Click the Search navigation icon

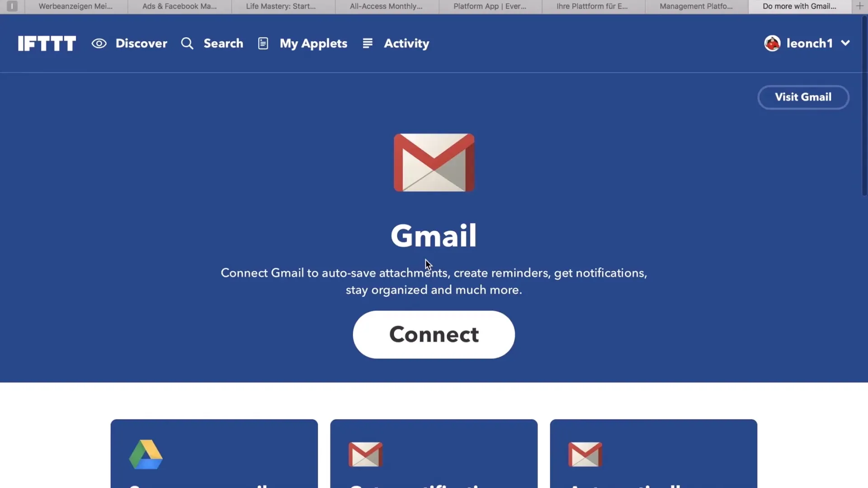187,42
